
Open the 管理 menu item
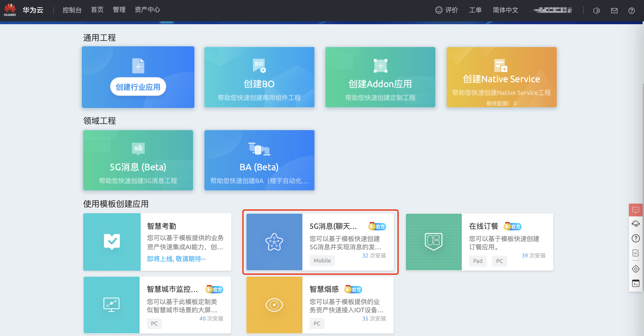119,10
